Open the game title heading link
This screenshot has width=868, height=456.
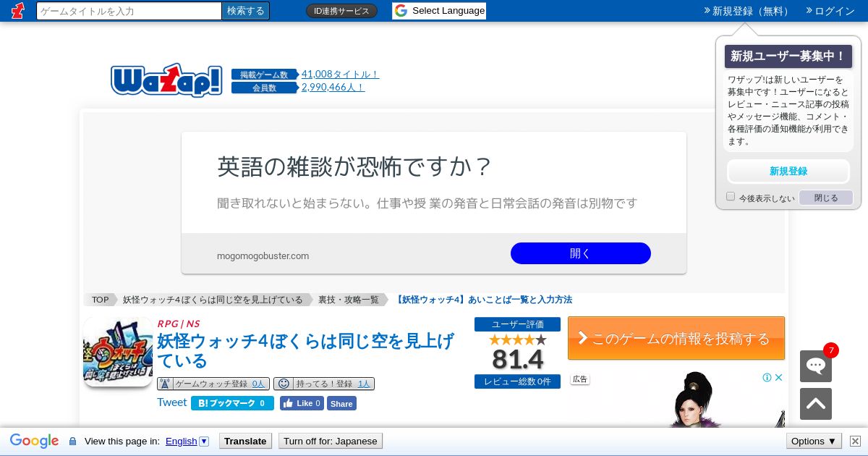point(306,350)
